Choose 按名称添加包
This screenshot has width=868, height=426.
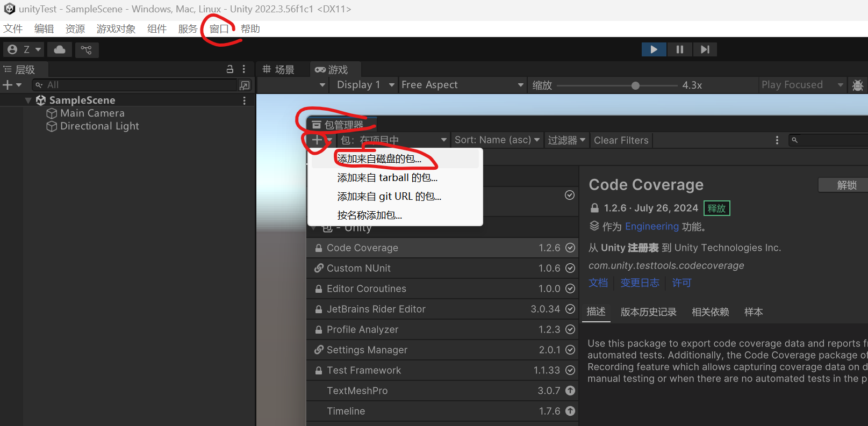pos(395,215)
